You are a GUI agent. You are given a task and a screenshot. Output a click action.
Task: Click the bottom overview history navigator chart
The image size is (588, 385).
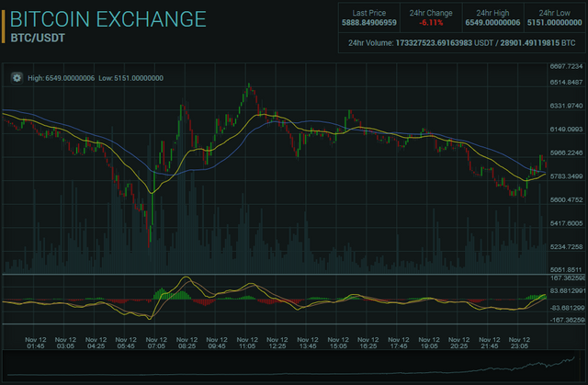[x=294, y=367]
